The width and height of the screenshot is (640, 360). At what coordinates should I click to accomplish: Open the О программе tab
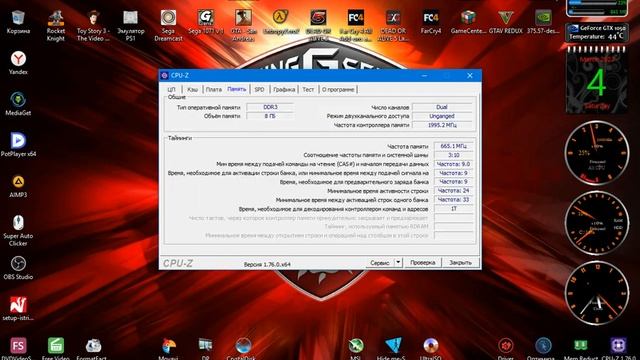click(x=338, y=89)
